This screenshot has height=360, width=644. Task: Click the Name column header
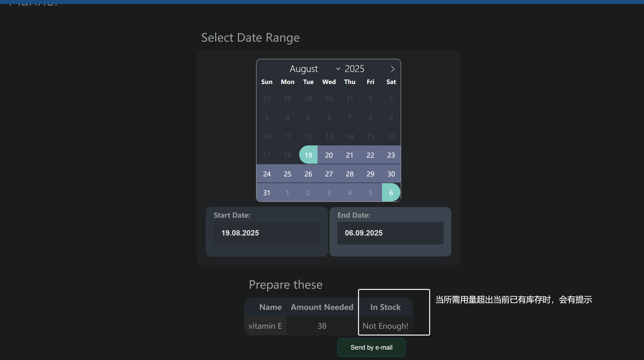[270, 307]
